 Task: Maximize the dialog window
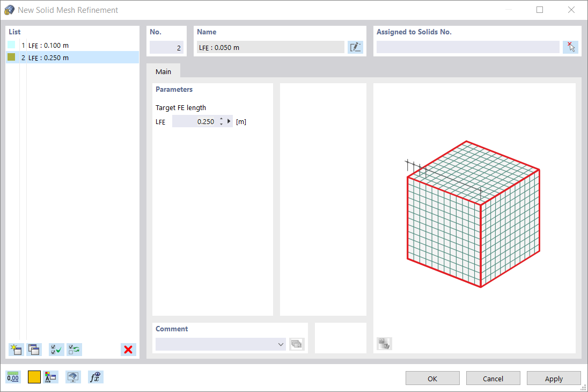pyautogui.click(x=540, y=10)
